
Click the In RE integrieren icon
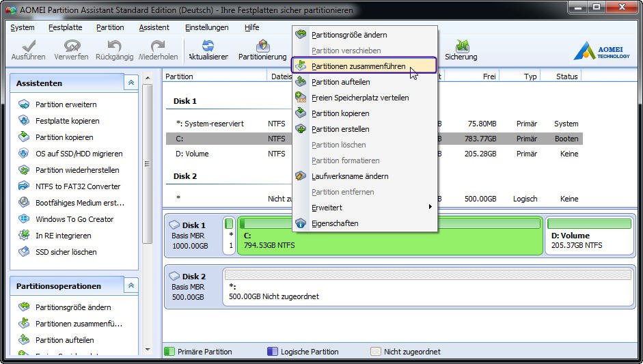tap(24, 236)
